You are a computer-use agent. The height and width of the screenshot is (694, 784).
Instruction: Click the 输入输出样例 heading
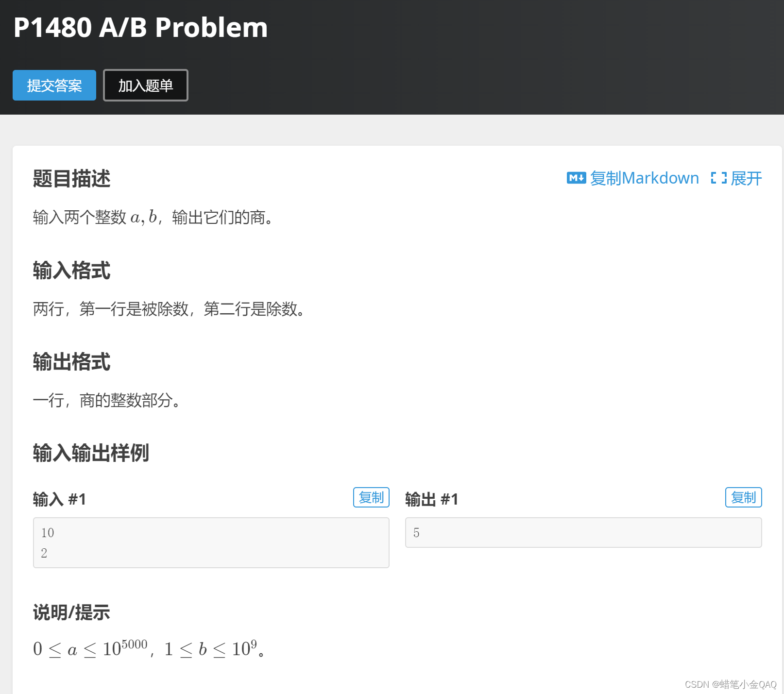click(x=91, y=453)
